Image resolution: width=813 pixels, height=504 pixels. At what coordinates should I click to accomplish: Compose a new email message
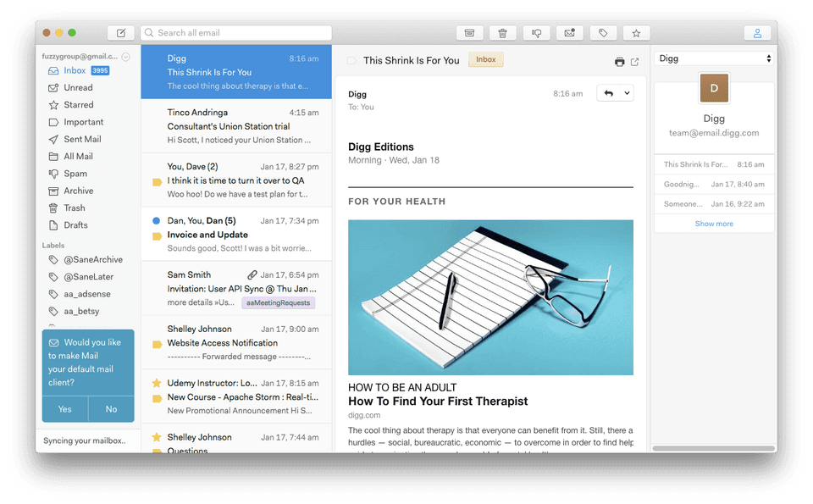point(120,32)
